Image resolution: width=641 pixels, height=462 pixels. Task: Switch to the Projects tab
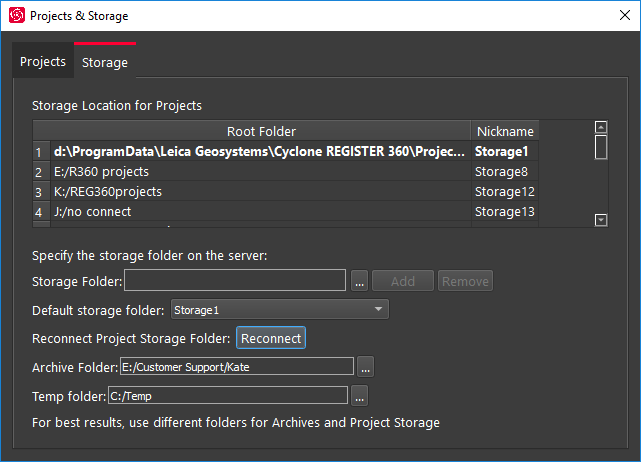[43, 62]
